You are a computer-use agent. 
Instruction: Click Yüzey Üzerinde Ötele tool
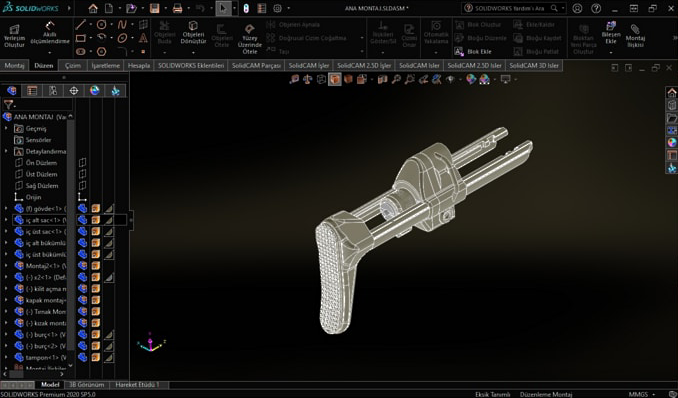coord(249,39)
